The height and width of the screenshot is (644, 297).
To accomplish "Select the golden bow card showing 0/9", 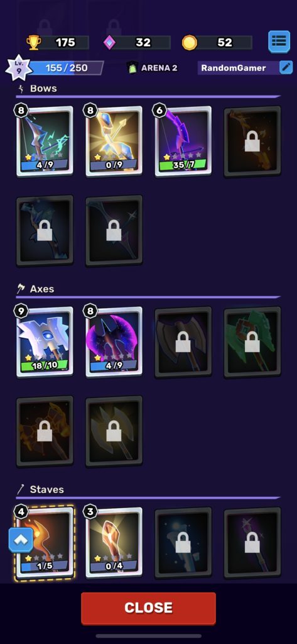I will pos(114,142).
